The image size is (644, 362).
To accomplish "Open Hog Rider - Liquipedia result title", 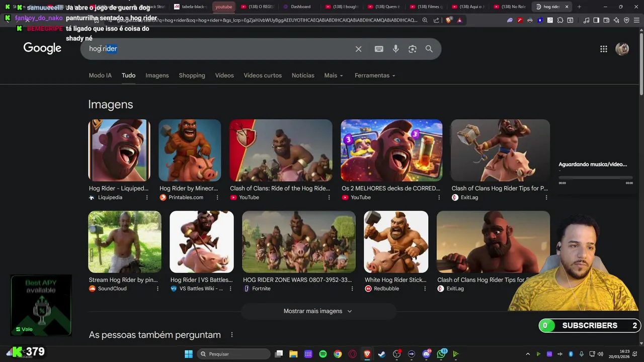I will (x=119, y=189).
